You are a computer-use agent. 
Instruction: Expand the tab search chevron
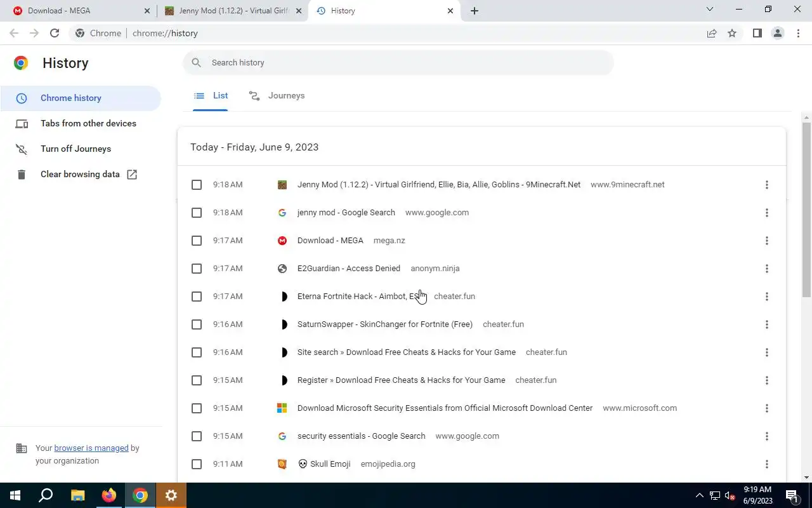[x=710, y=10]
